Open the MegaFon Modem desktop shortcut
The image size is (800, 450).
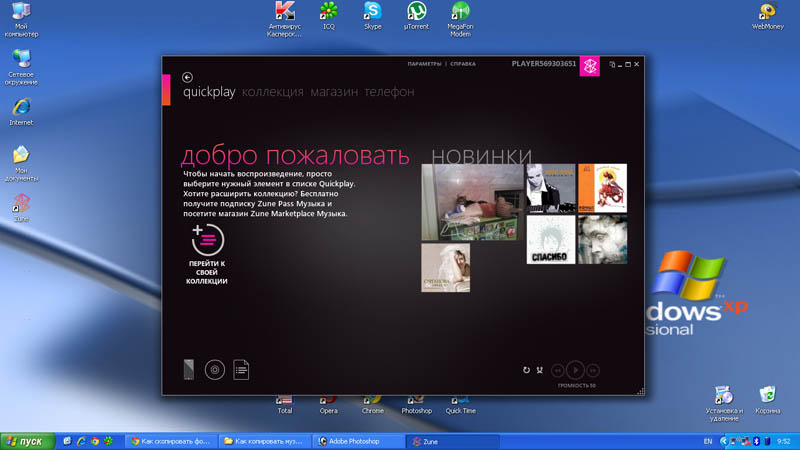tap(460, 19)
